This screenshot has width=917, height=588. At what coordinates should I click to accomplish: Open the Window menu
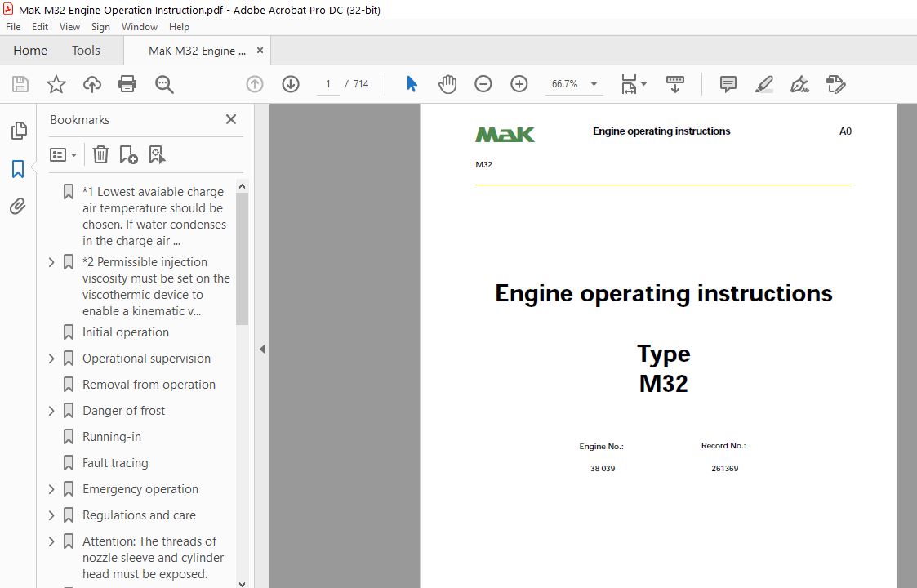click(139, 27)
